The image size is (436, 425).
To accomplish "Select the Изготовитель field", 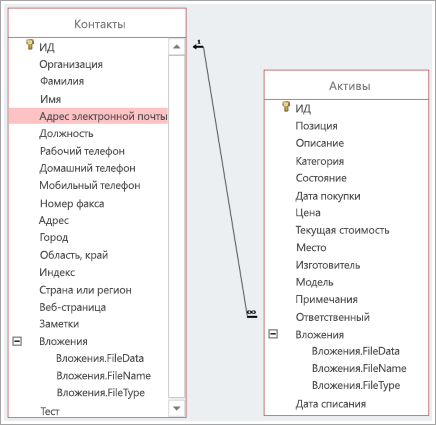I will 328,265.
